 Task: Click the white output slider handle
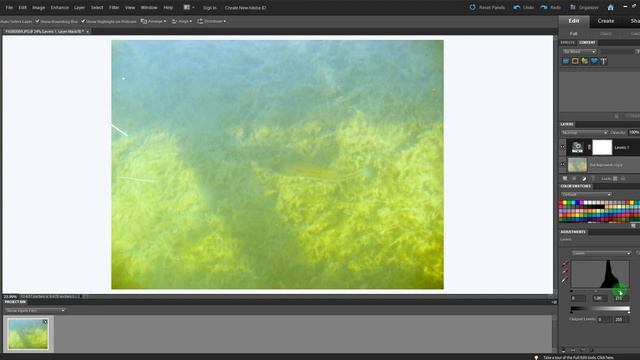[x=629, y=313]
